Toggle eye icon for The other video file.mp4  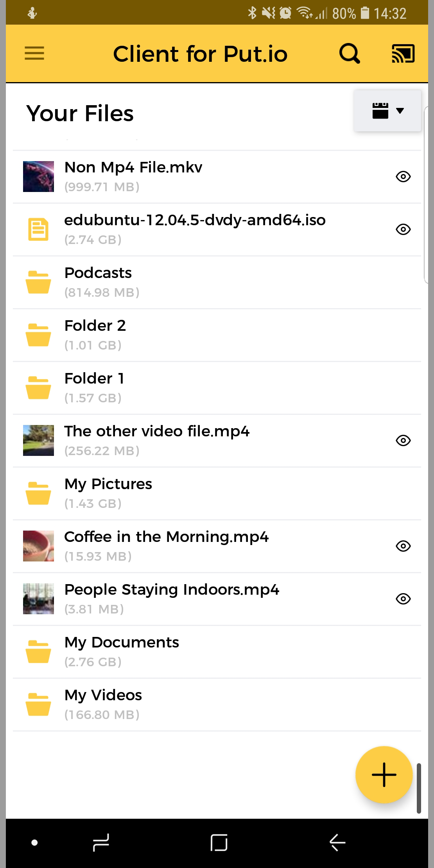(x=403, y=441)
